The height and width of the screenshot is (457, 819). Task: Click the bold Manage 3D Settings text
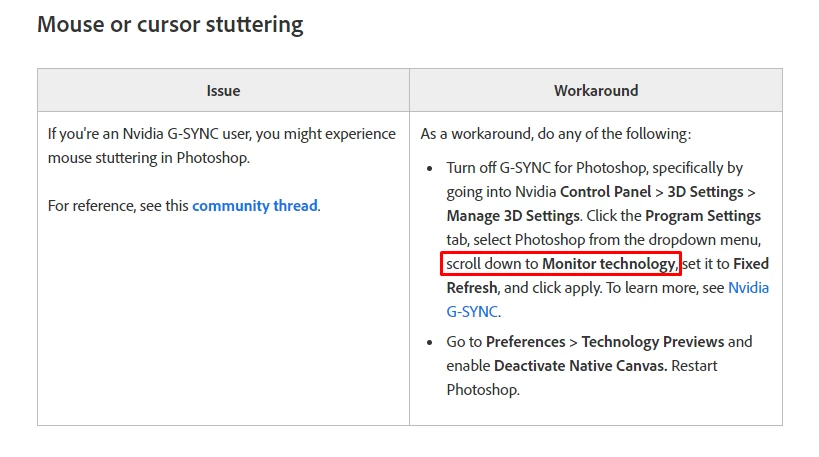[x=511, y=215]
